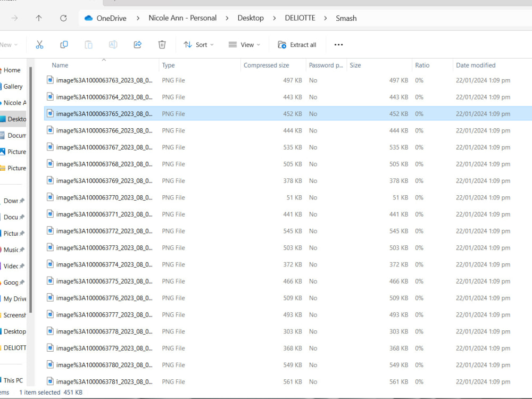Sort by Date modified column header

point(476,65)
